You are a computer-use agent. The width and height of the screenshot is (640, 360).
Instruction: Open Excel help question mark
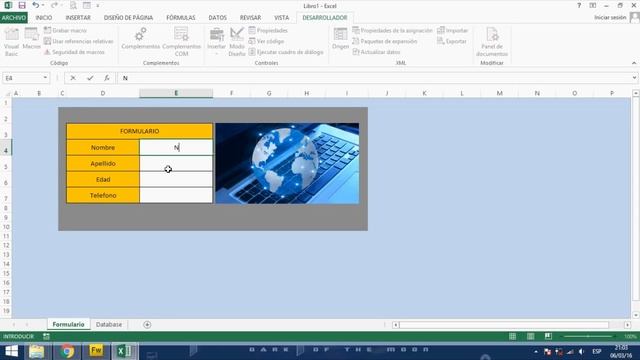(x=579, y=5)
